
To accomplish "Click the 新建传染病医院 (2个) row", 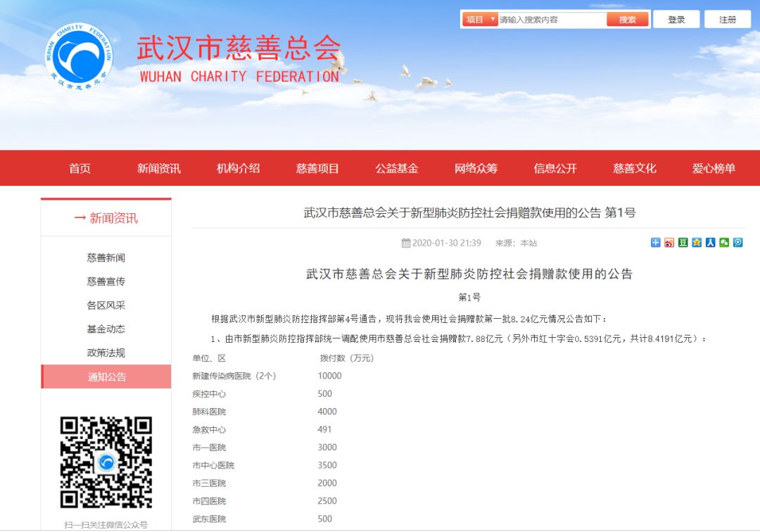I will [x=234, y=376].
